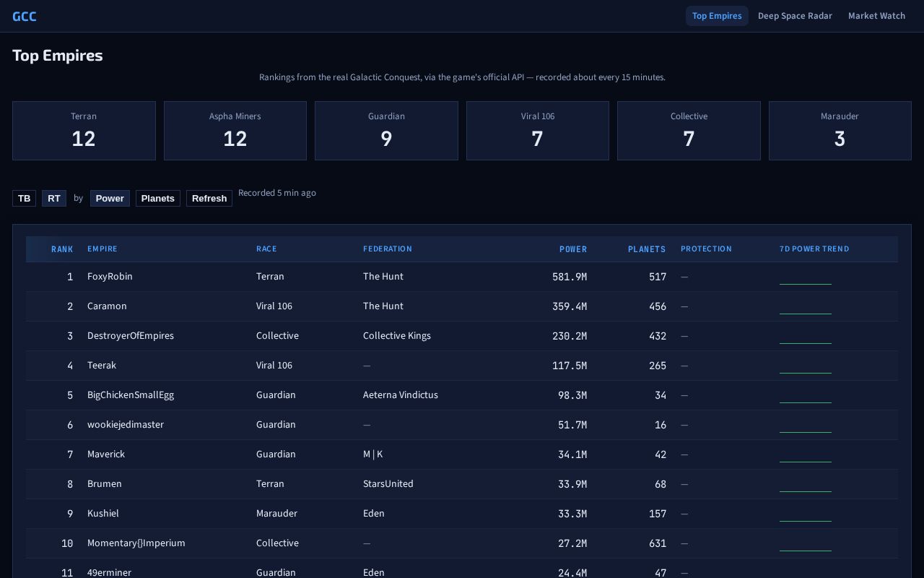This screenshot has width=924, height=578.
Task: Select the Guardian race count card
Action: (x=386, y=131)
